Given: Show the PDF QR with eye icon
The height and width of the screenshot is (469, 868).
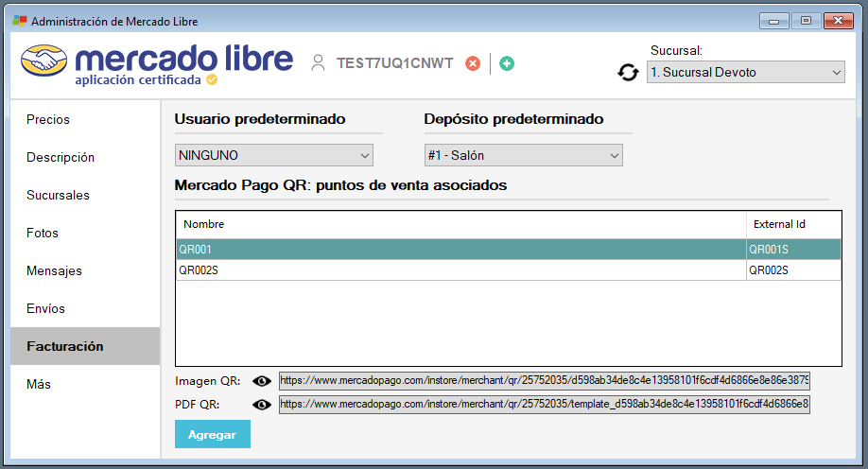Looking at the screenshot, I should point(262,405).
